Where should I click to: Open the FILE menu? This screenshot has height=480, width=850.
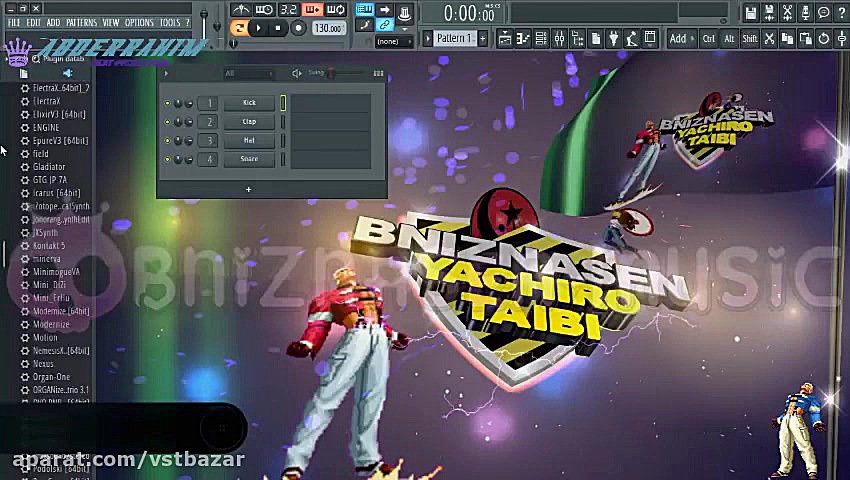click(x=14, y=23)
